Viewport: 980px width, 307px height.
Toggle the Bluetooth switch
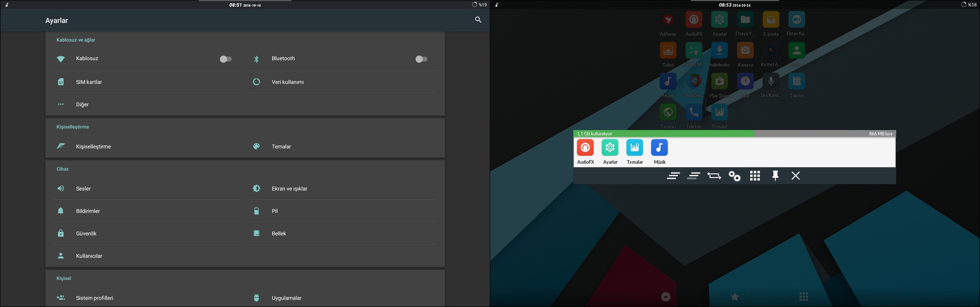421,59
